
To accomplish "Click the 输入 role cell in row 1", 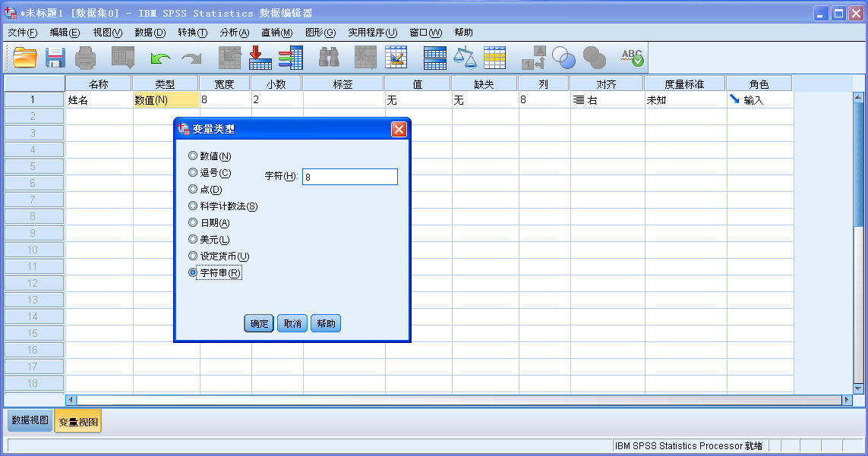I will (x=760, y=100).
